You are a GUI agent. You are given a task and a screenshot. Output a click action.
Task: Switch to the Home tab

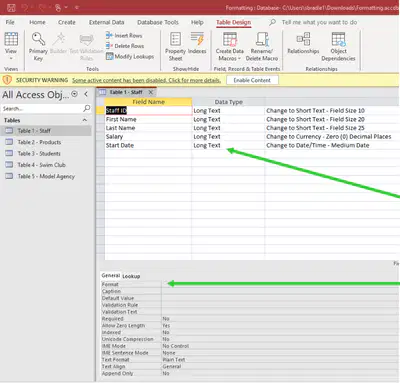click(x=37, y=22)
